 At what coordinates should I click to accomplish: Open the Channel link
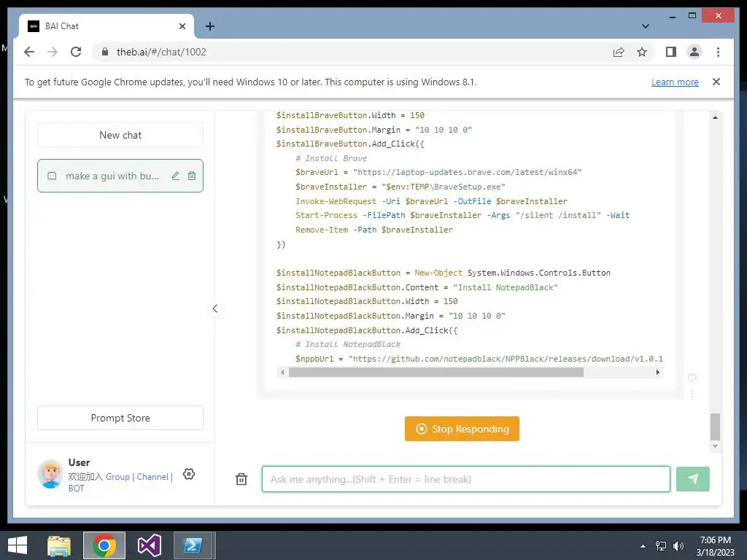[x=152, y=477]
